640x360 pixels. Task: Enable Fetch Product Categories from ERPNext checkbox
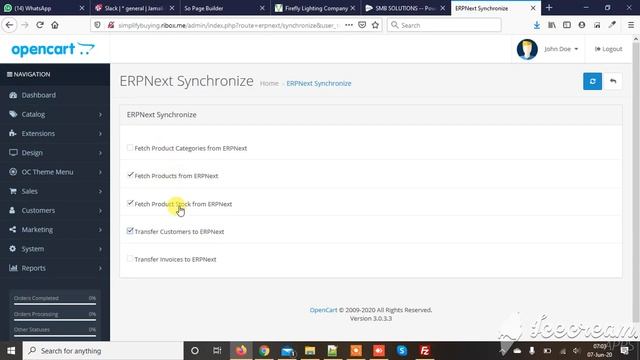pos(130,147)
